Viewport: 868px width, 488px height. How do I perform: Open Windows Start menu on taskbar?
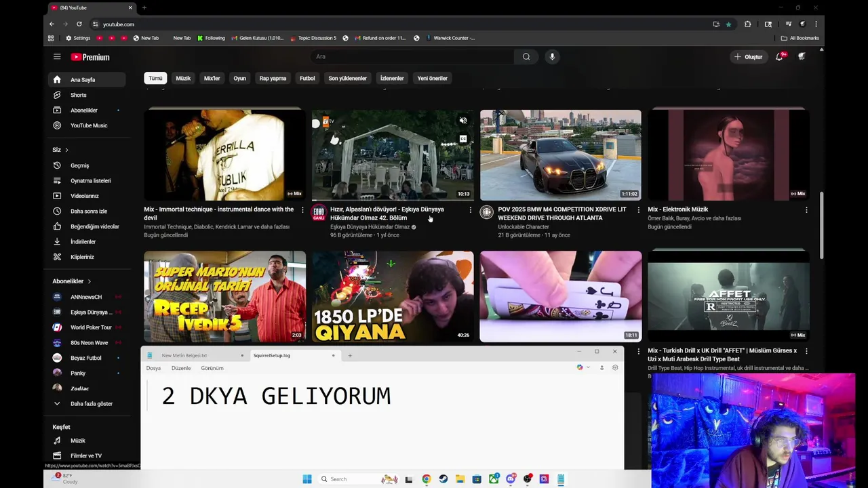[x=307, y=479]
